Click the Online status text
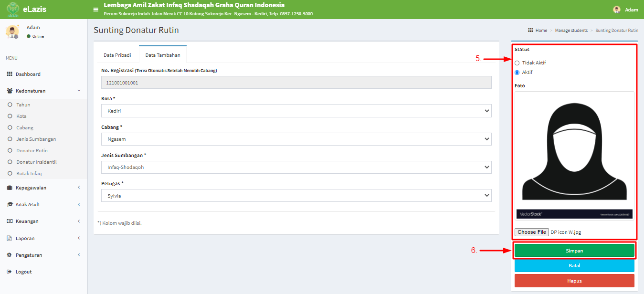The image size is (644, 294). (38, 36)
